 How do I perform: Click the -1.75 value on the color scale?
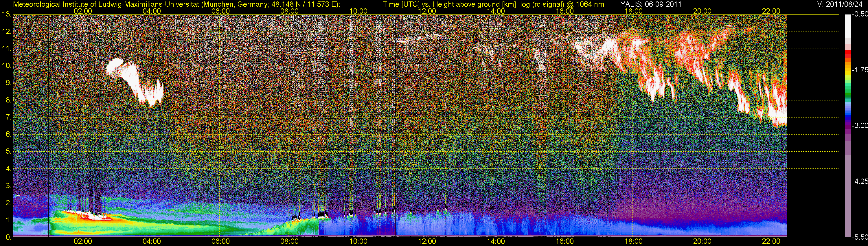[860, 70]
